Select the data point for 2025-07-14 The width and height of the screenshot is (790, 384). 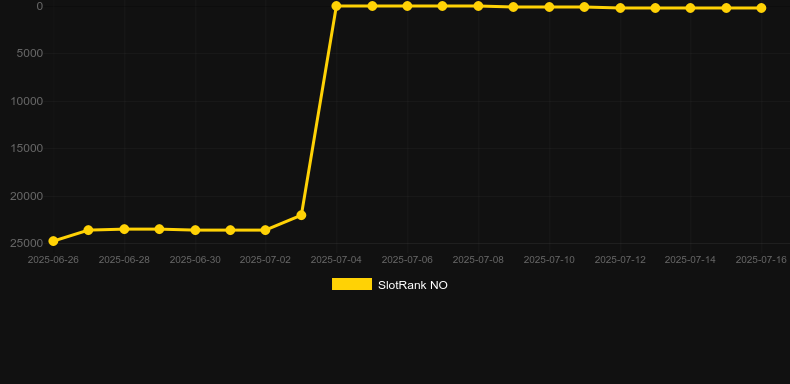pos(691,8)
